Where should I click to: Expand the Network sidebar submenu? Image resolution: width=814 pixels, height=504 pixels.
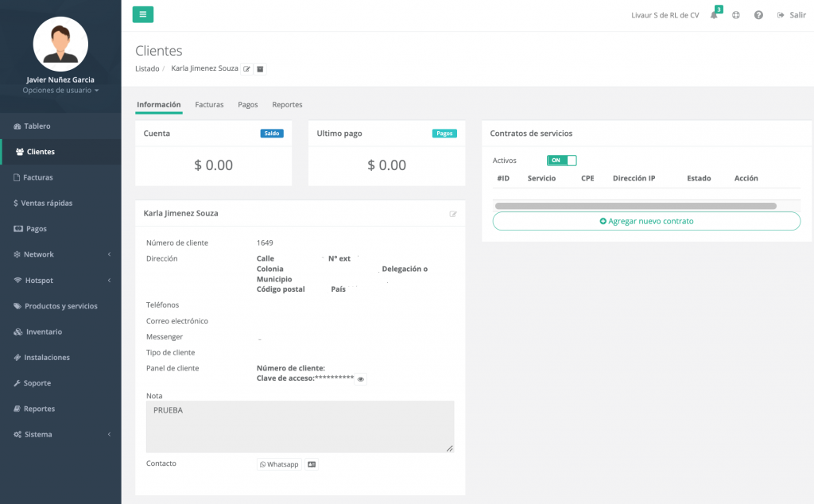tap(60, 254)
